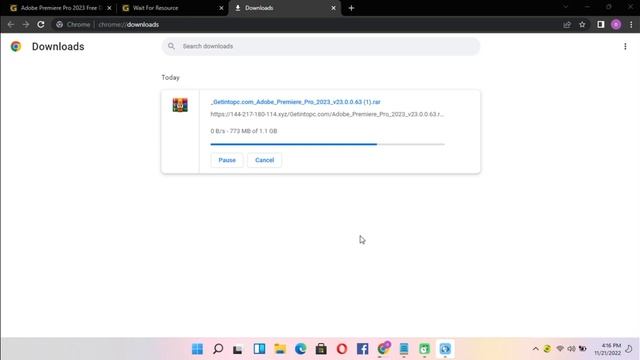640x360 pixels.
Task: Open Windows Start menu
Action: pyautogui.click(x=198, y=349)
